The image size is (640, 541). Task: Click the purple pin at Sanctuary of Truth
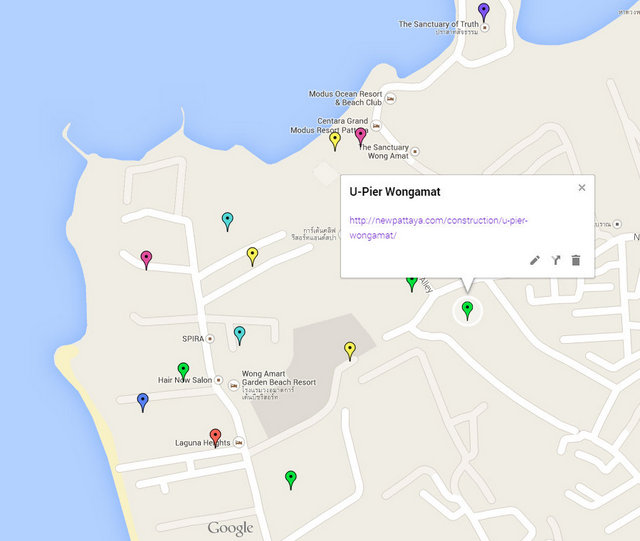(484, 12)
